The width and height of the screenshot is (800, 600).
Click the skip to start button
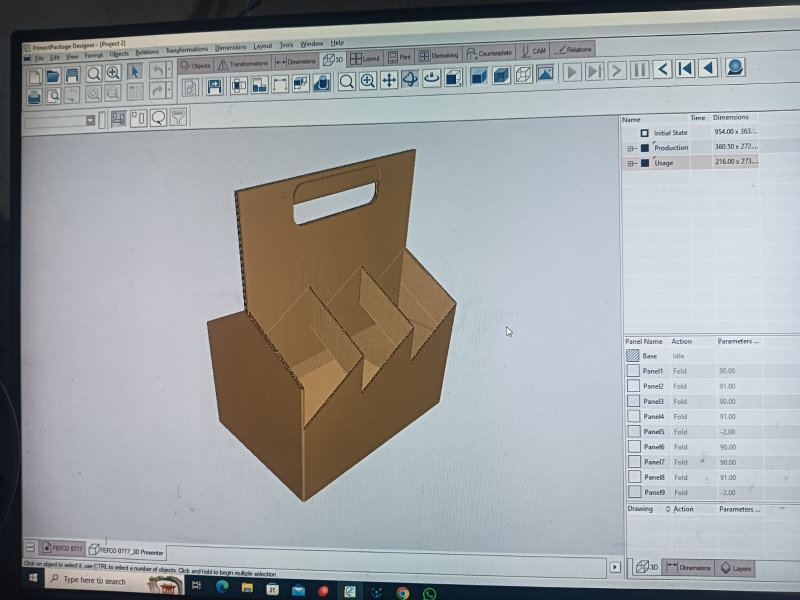point(685,69)
